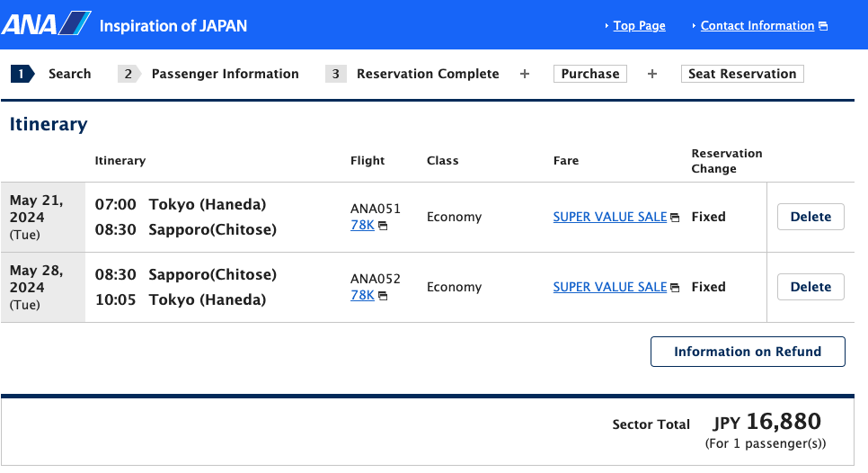Click popup icon next to second 78K aircraft link
This screenshot has height=473, width=868.
tap(383, 297)
